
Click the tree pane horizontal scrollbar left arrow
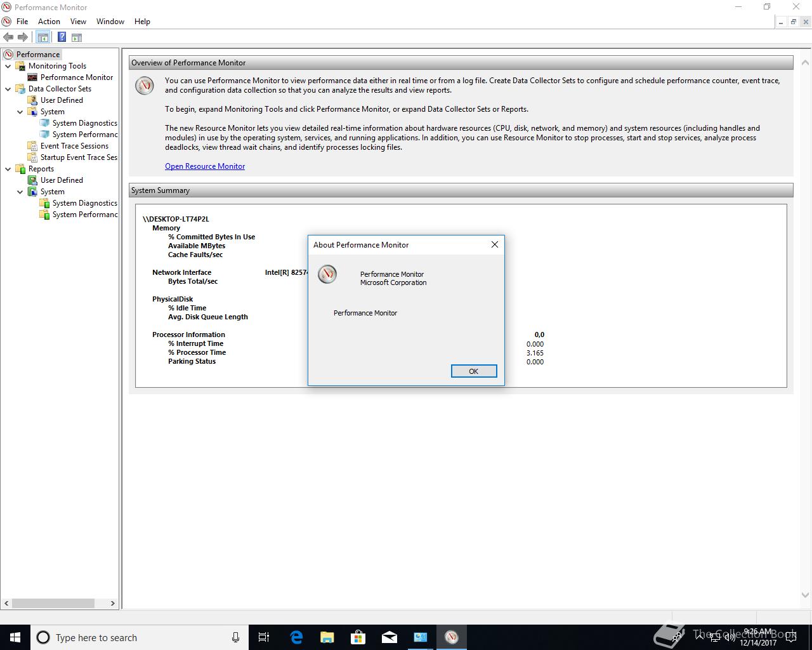[7, 603]
